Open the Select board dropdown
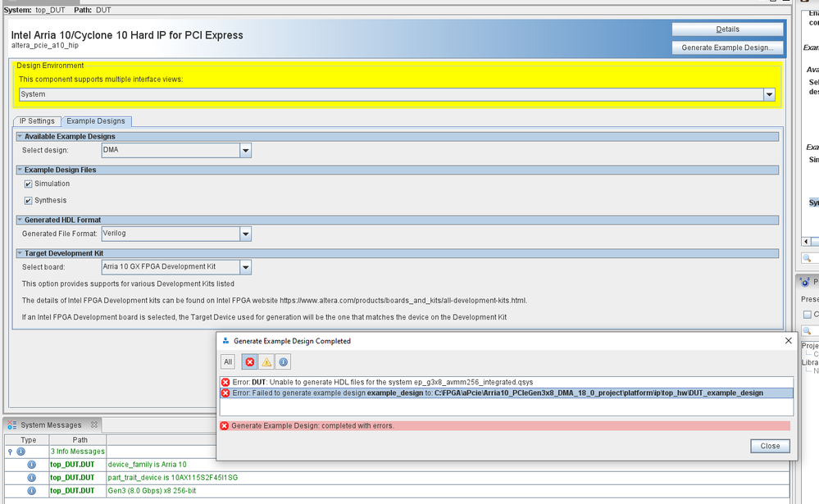 (x=245, y=267)
